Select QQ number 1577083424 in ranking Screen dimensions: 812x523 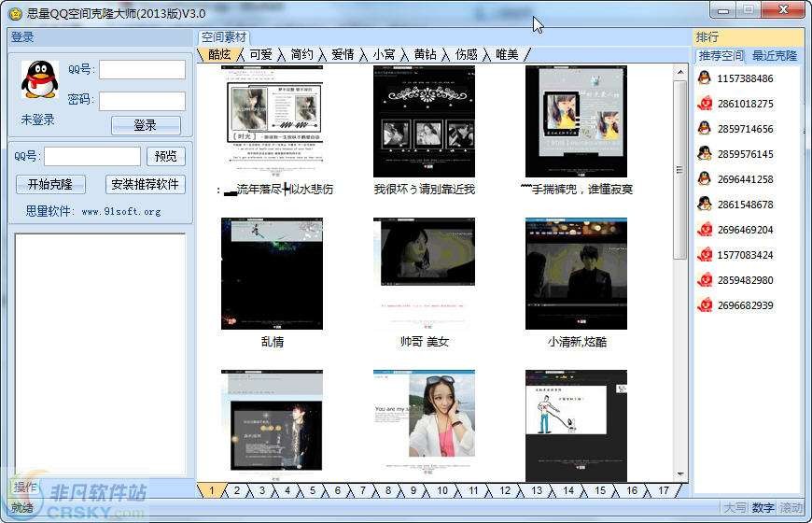pyautogui.click(x=745, y=255)
